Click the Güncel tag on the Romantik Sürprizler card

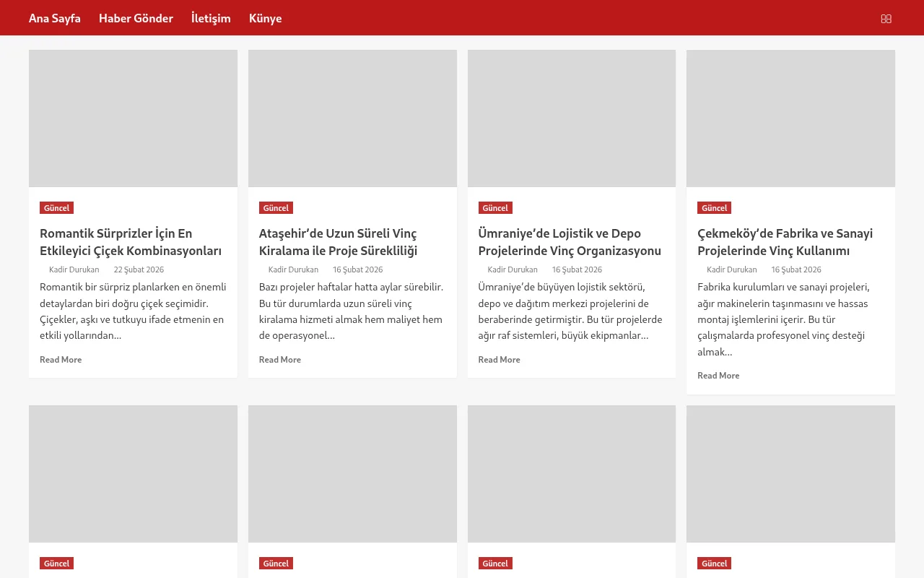56,208
